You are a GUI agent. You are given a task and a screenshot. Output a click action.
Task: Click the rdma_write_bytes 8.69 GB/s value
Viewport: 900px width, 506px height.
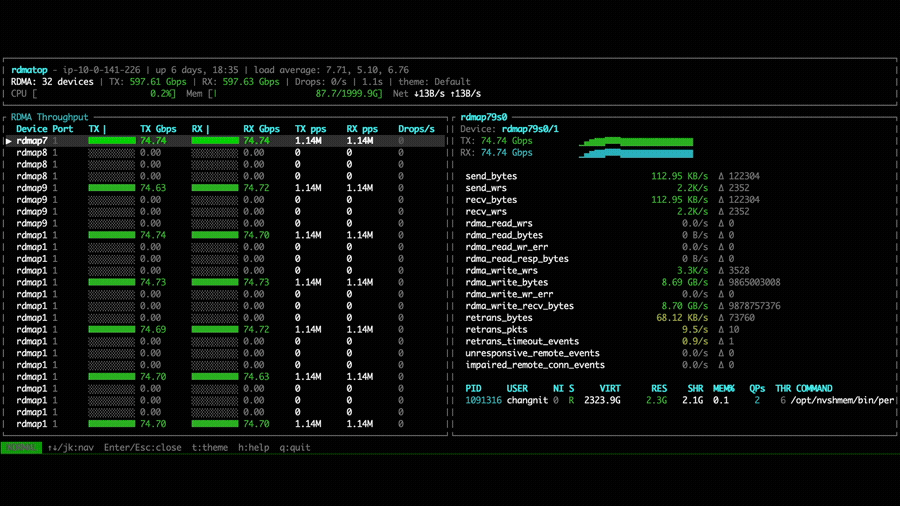tap(685, 282)
